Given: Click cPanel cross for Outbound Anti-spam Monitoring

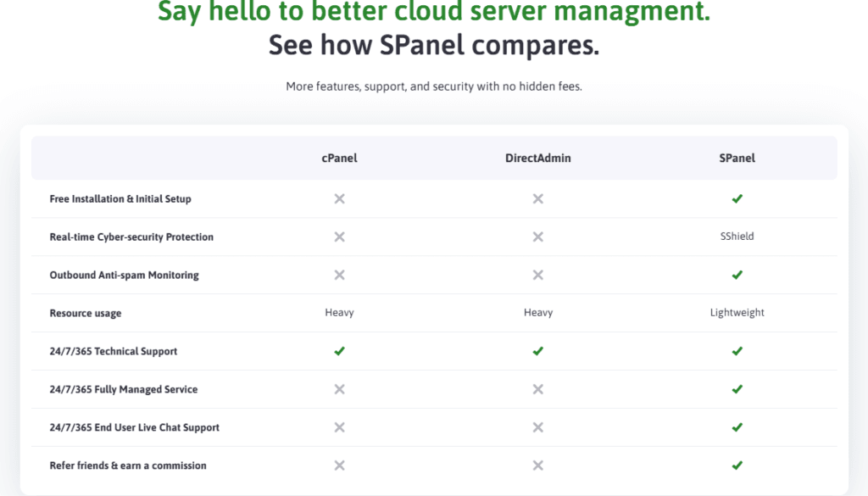Looking at the screenshot, I should pyautogui.click(x=339, y=275).
